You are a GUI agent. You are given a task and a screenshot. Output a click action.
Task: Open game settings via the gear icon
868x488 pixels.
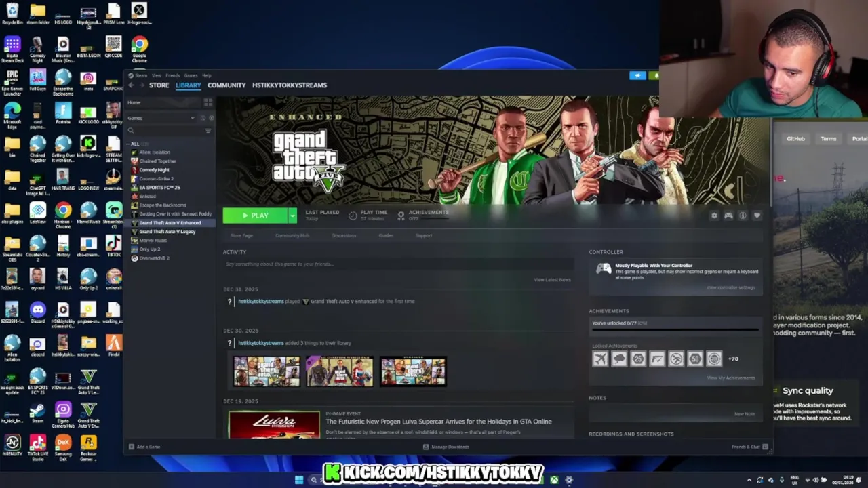[x=714, y=216]
